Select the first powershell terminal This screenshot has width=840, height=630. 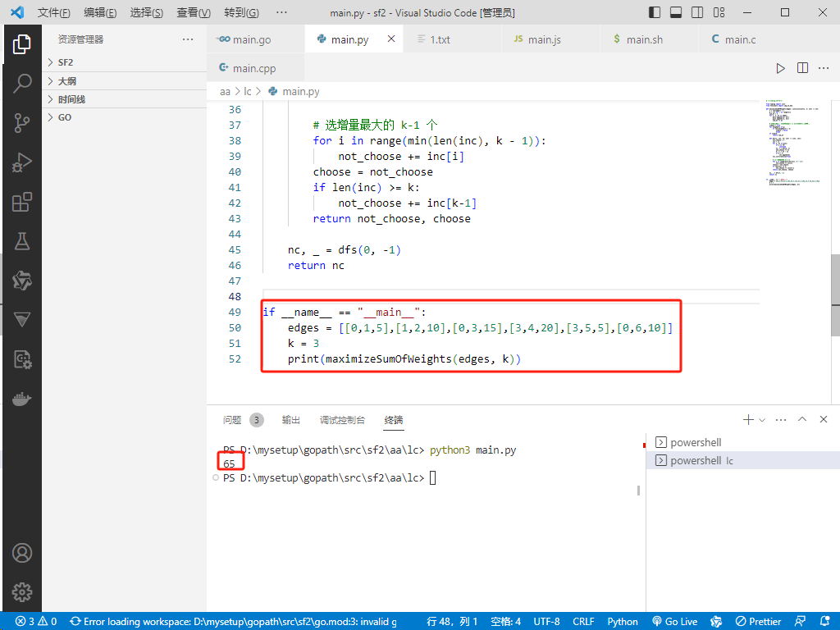(742, 442)
